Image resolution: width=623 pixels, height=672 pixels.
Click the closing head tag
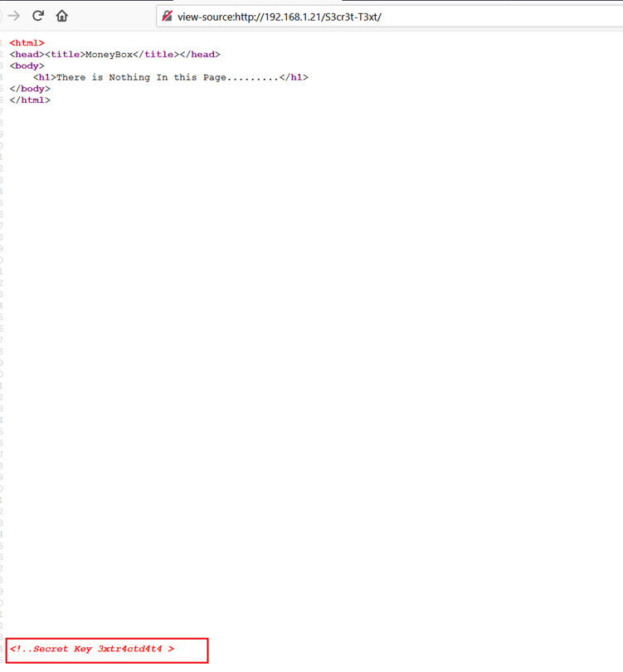(x=198, y=55)
